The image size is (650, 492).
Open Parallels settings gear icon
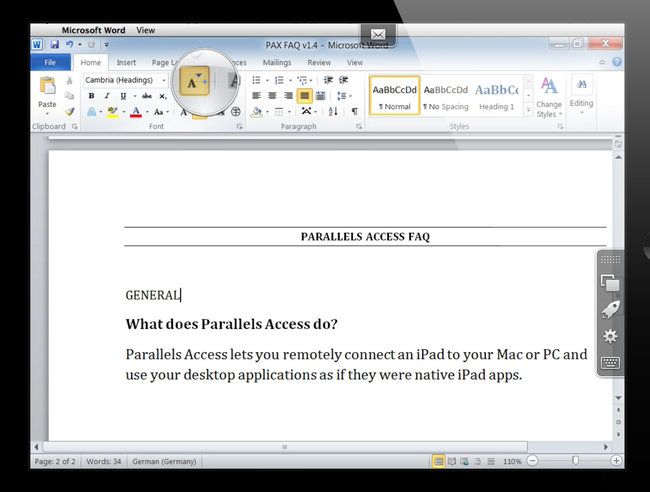click(610, 336)
